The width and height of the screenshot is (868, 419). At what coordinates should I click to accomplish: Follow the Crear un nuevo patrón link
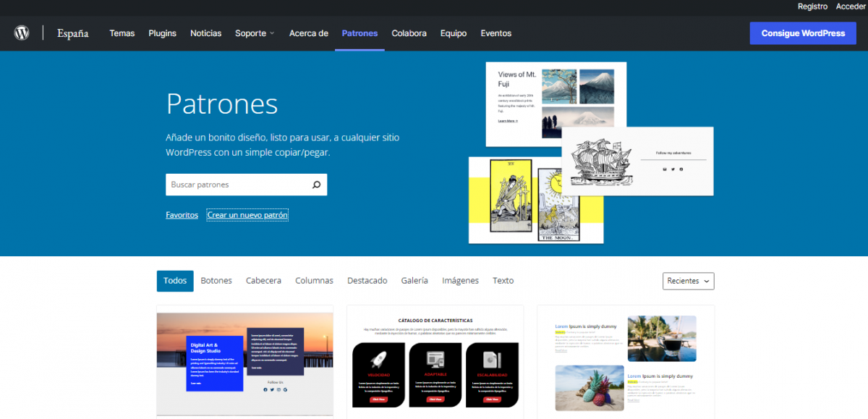click(247, 215)
